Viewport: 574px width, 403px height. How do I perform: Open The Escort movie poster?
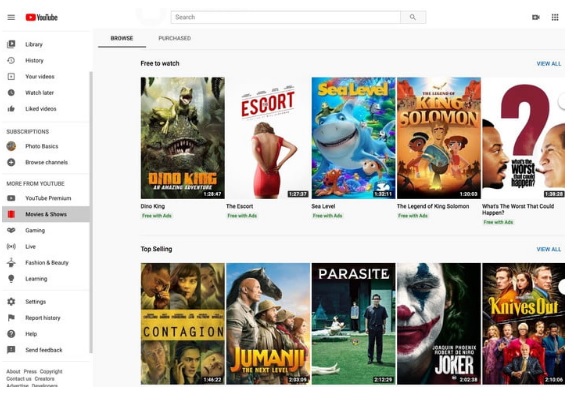[x=268, y=138]
